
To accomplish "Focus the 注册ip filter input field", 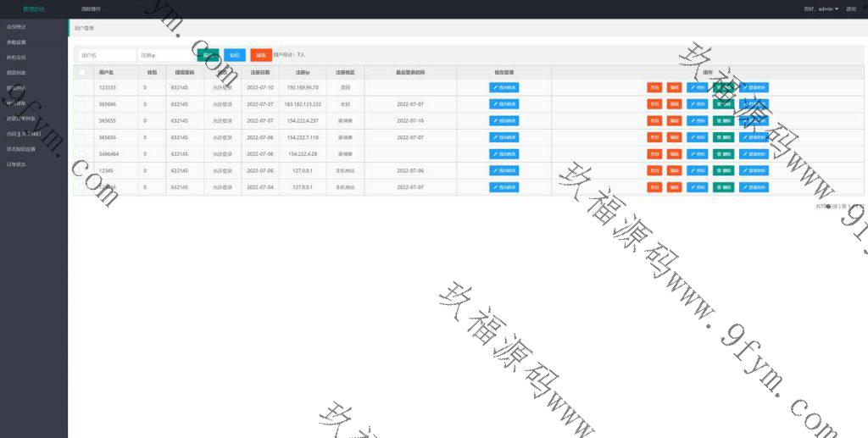I will click(x=164, y=55).
